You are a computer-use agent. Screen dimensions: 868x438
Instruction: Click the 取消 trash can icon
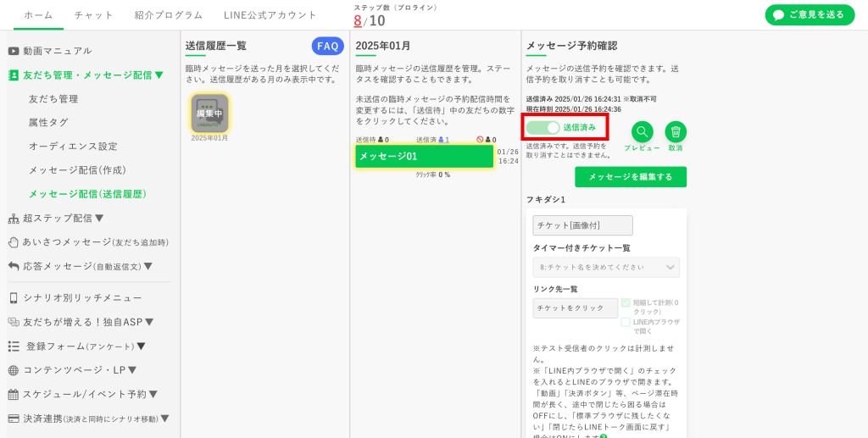click(676, 131)
